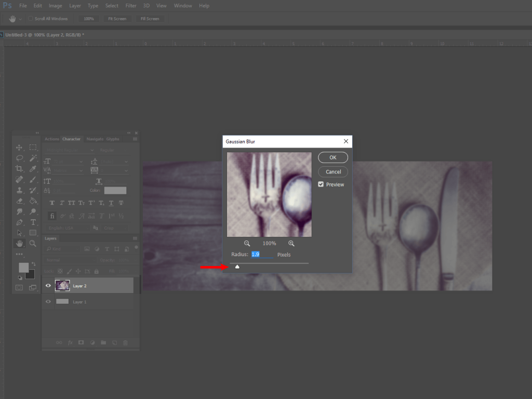Select the Crop tool
The height and width of the screenshot is (399, 532).
point(19,169)
